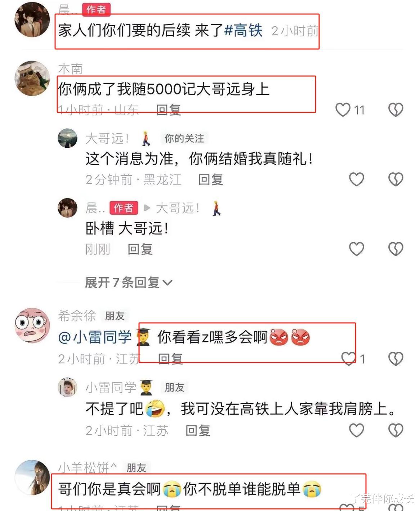Viewport: 420px width, 511px height.
Task: Dislike the author's 卧槽 大哥远 reply
Action: pos(396,249)
